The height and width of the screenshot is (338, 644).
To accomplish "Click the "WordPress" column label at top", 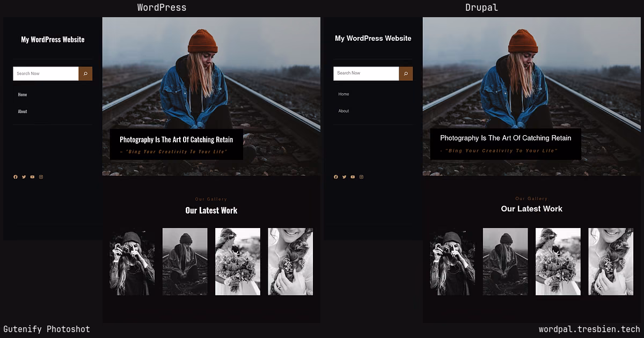I will pyautogui.click(x=162, y=8).
